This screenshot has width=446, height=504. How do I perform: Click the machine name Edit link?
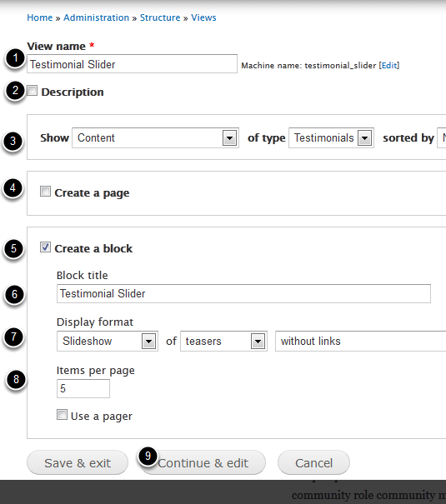coord(389,66)
